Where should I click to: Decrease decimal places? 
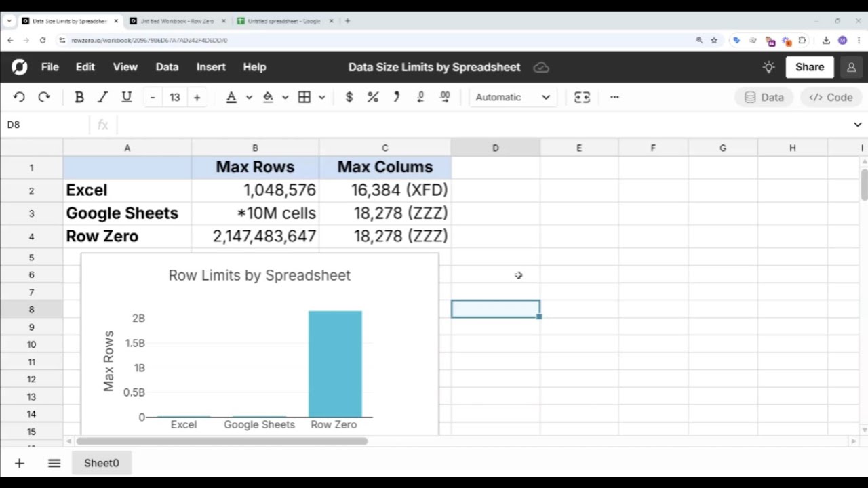[420, 97]
